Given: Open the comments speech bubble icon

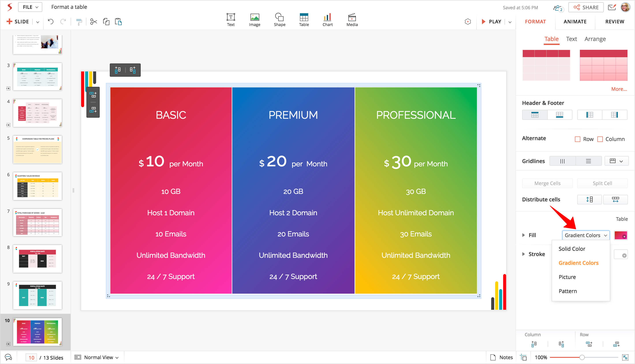Looking at the screenshot, I should (8, 357).
